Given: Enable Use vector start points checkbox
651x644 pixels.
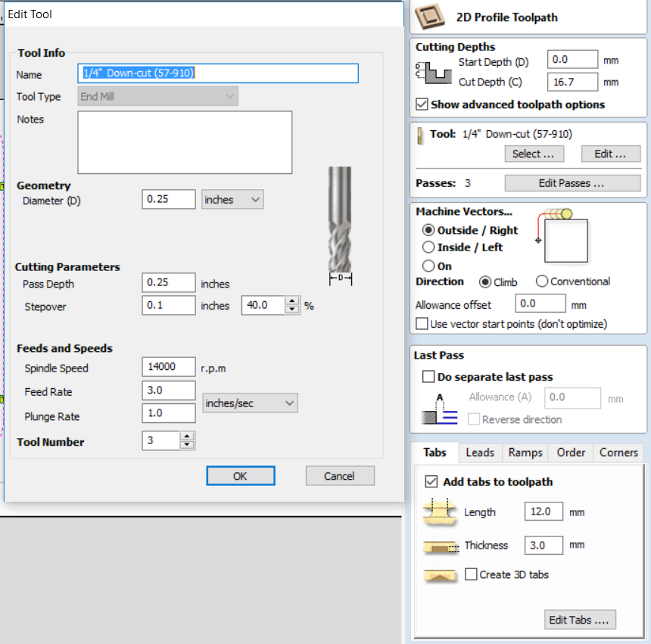Looking at the screenshot, I should pyautogui.click(x=422, y=323).
